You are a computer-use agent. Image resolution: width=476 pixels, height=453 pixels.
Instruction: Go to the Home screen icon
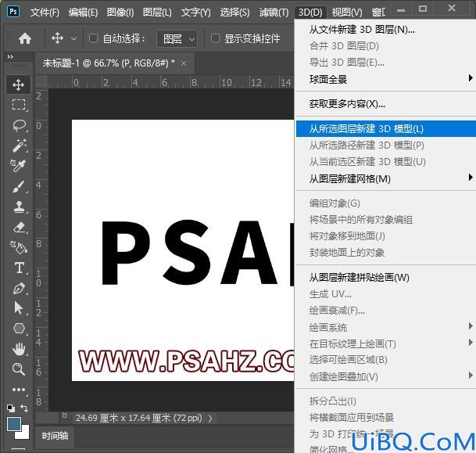[25, 38]
